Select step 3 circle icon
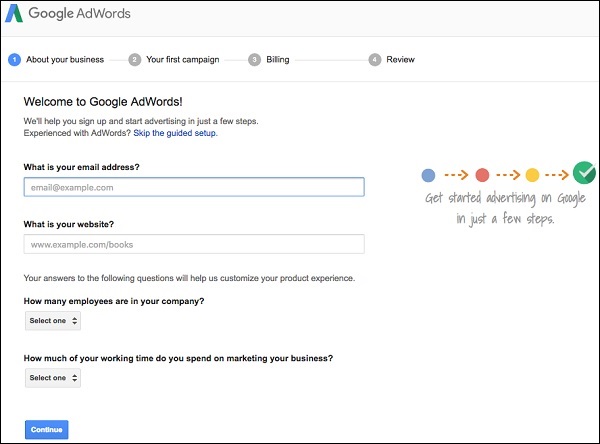 tap(255, 59)
